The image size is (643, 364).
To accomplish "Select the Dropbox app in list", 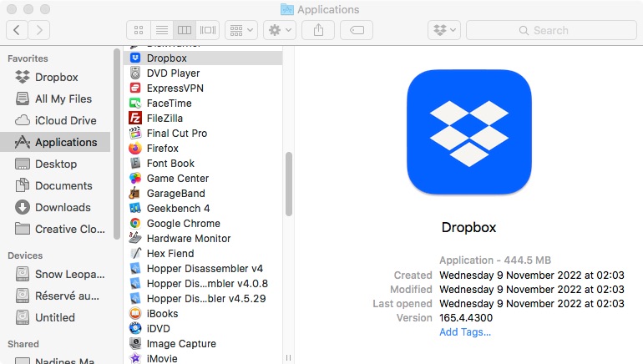I will tap(203, 58).
